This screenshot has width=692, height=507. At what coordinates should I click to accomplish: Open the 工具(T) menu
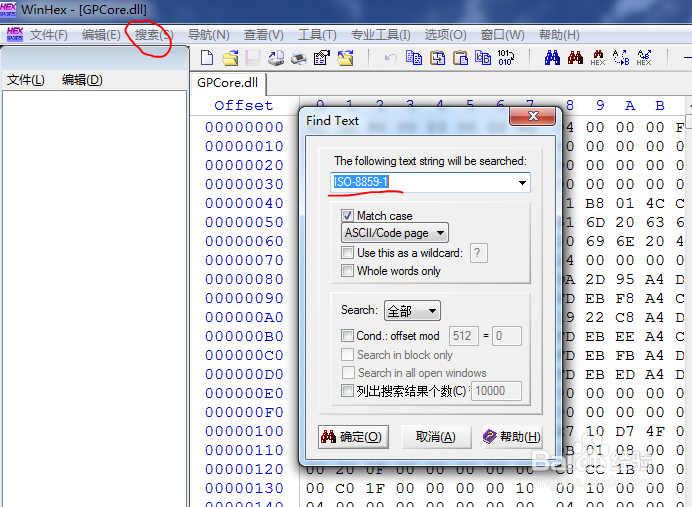pos(317,34)
